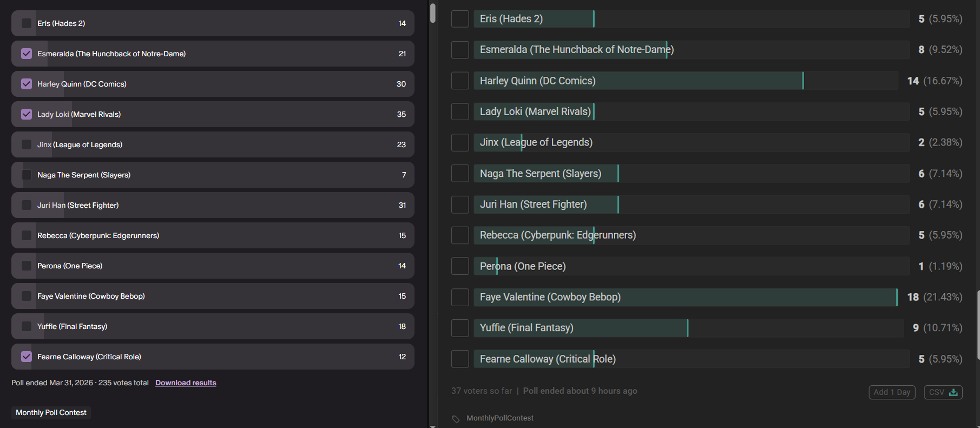Click the CSV download icon
Viewport: 980px width, 428px height.
click(x=953, y=392)
